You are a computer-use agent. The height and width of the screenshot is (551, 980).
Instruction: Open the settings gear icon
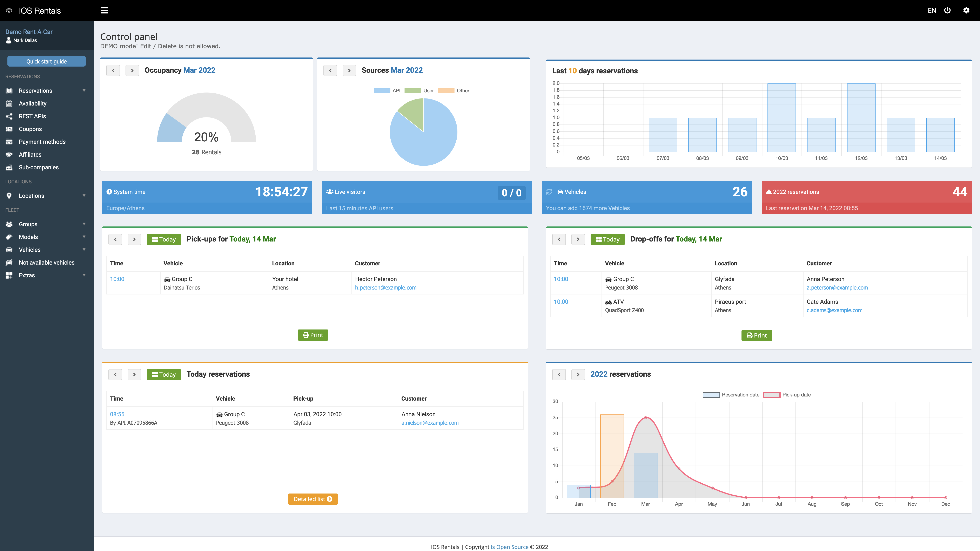click(966, 10)
